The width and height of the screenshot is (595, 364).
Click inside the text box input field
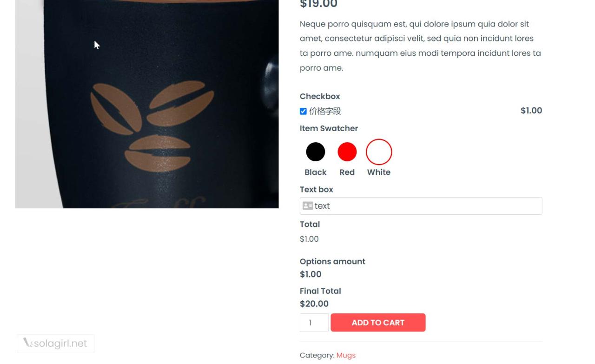pos(418,205)
